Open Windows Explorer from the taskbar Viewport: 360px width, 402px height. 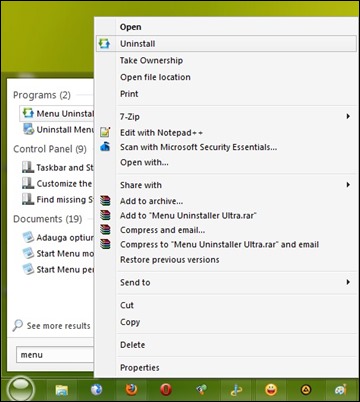coord(61,389)
